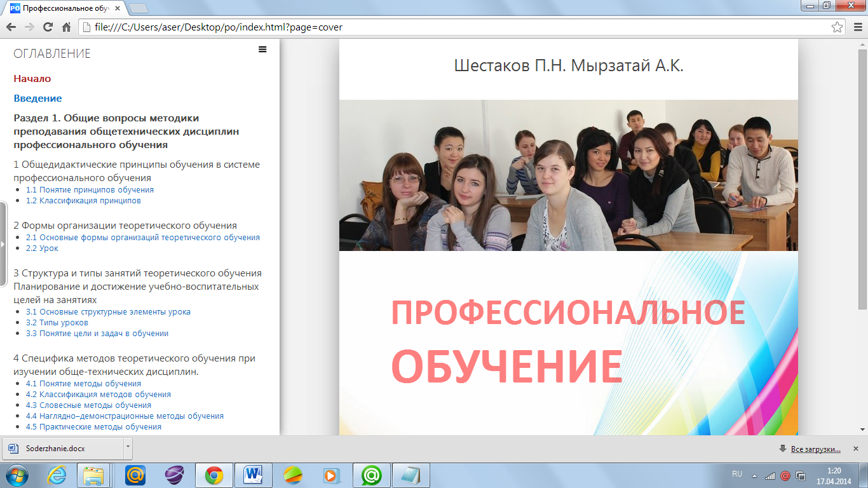Open the orange Mail.Ru @ taskbar icon
The image size is (868, 488).
pyautogui.click(x=135, y=475)
